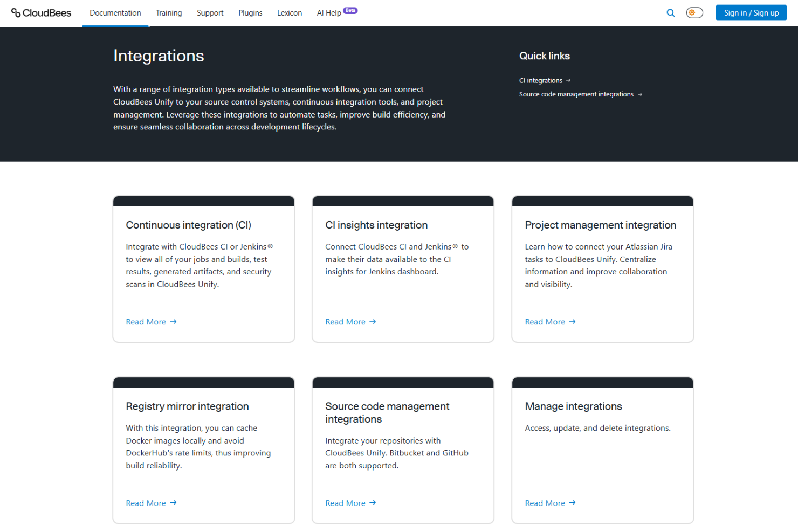This screenshot has width=798, height=532.
Task: Click the Sign in / Sign up button
Action: (751, 12)
